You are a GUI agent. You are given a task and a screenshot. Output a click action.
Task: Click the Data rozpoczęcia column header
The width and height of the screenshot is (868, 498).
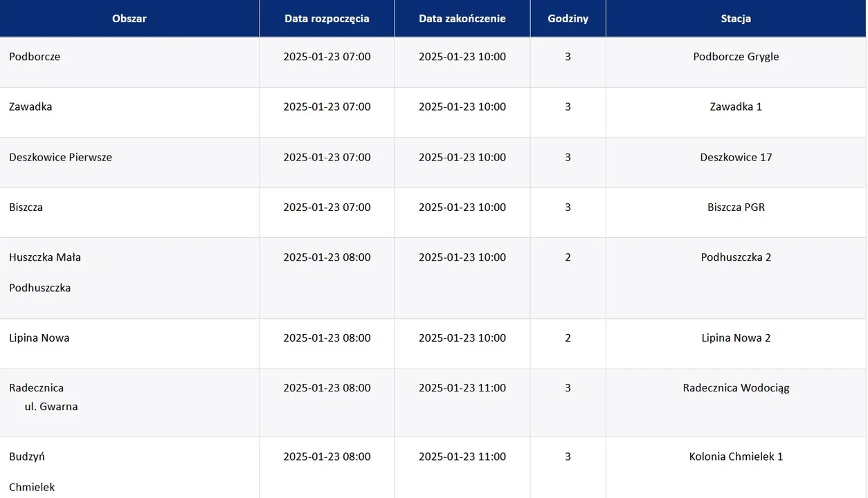pos(327,19)
